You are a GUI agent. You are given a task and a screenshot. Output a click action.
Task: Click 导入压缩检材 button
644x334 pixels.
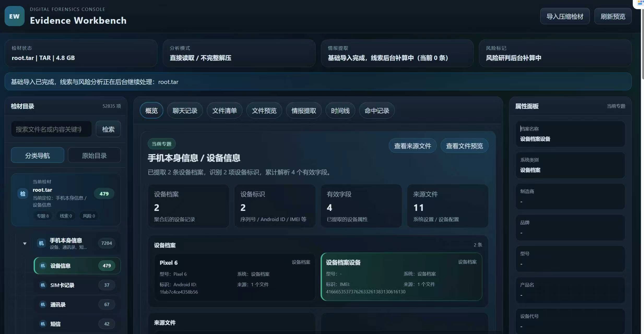tap(565, 16)
